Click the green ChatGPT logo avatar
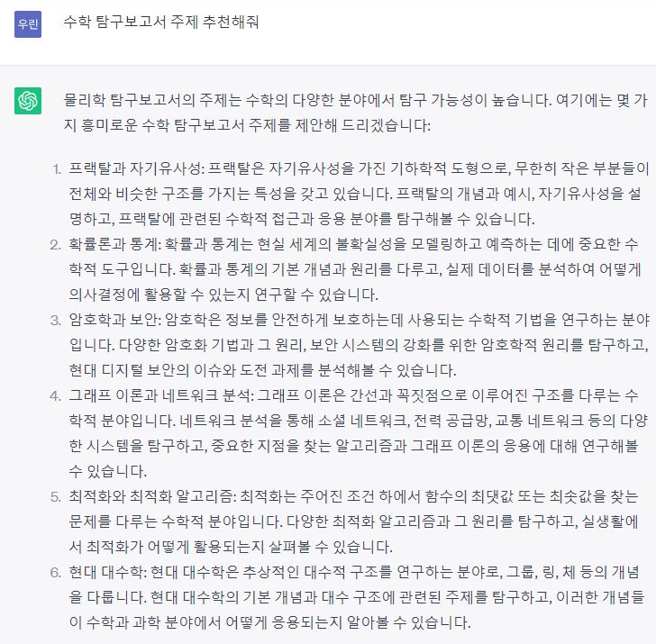The width and height of the screenshot is (656, 644). 28,101
